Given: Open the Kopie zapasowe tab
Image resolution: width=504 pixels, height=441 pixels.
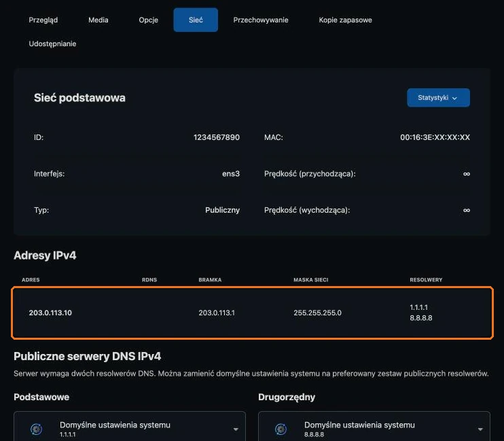Looking at the screenshot, I should (345, 20).
